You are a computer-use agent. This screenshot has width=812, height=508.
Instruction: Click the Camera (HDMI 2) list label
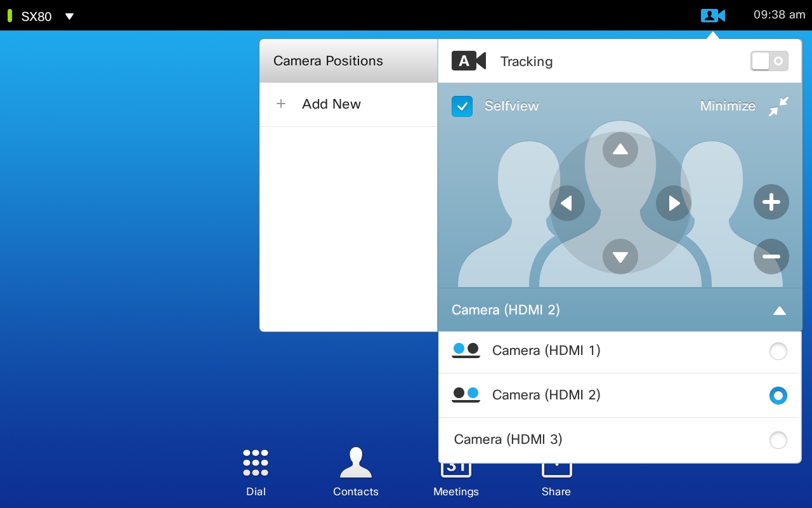(x=546, y=395)
